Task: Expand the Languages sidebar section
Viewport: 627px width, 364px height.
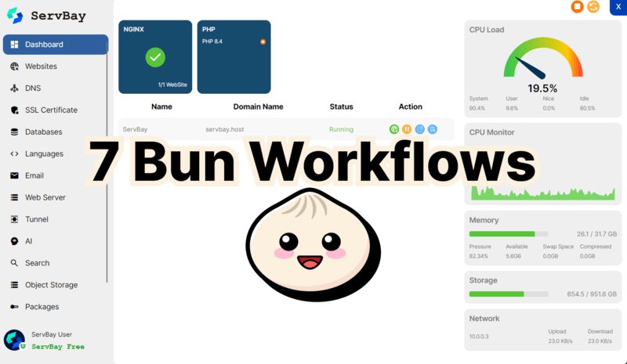Action: coord(44,154)
